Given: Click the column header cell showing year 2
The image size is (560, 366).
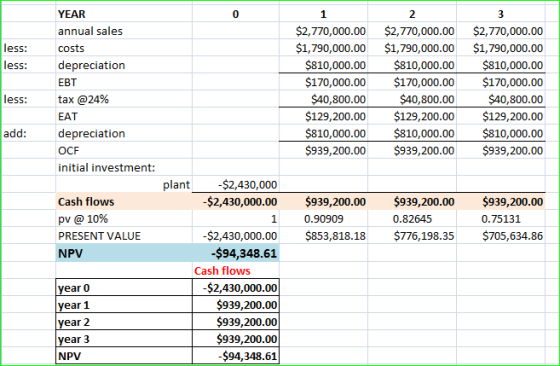Looking at the screenshot, I should point(412,14).
